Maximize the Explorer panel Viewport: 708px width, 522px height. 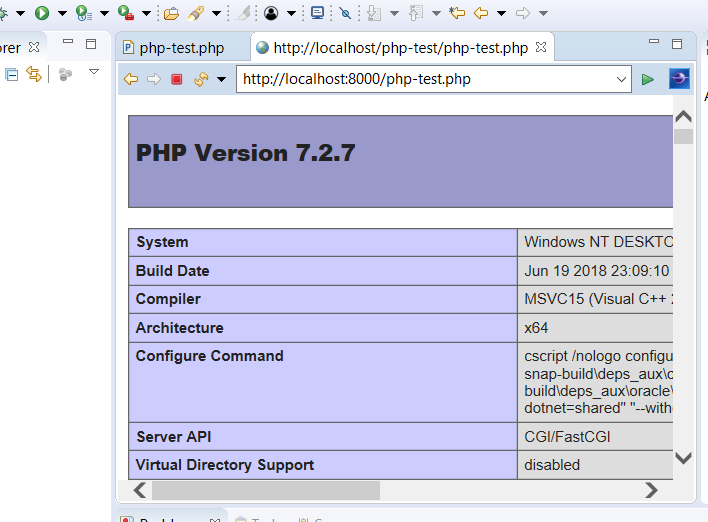(91, 44)
